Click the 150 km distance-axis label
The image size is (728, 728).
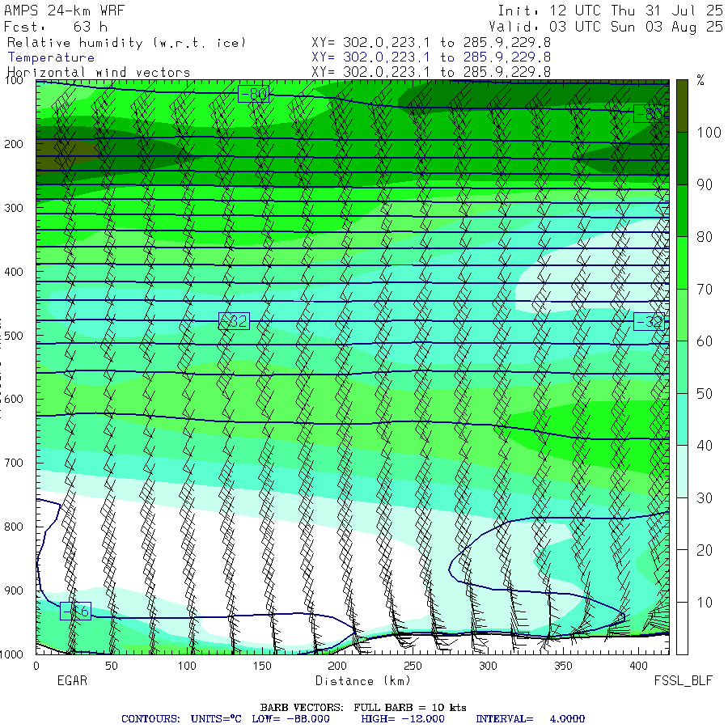click(262, 667)
